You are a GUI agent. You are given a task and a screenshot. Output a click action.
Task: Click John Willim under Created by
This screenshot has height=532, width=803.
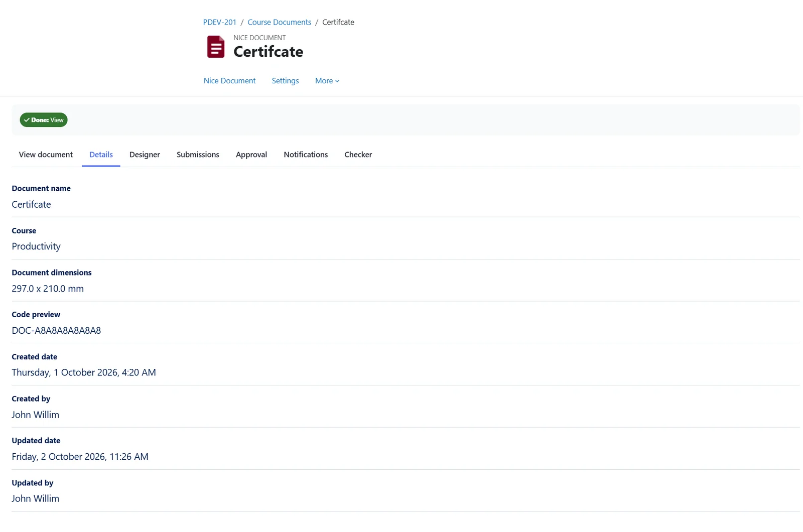point(36,415)
